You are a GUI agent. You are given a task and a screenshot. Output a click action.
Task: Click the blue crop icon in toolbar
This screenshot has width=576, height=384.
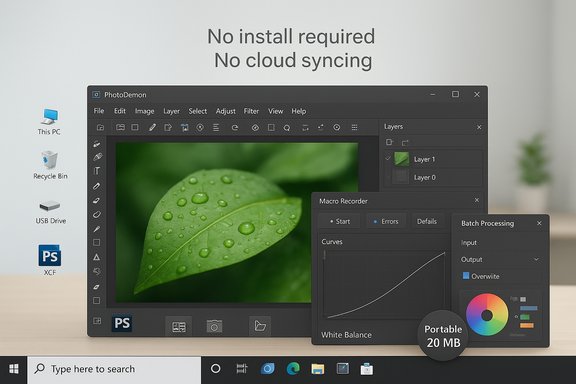pyautogui.click(x=184, y=128)
